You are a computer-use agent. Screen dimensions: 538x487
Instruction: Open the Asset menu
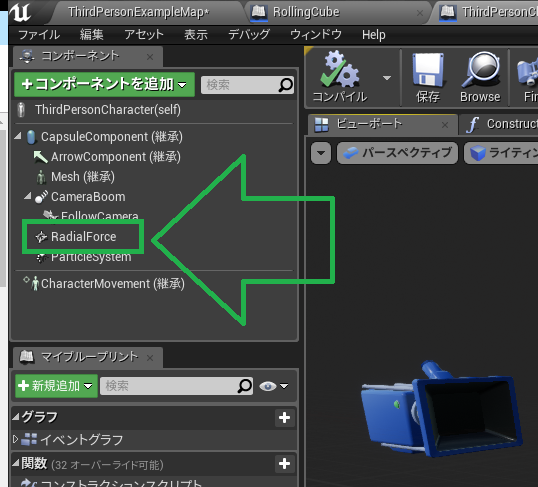[144, 35]
